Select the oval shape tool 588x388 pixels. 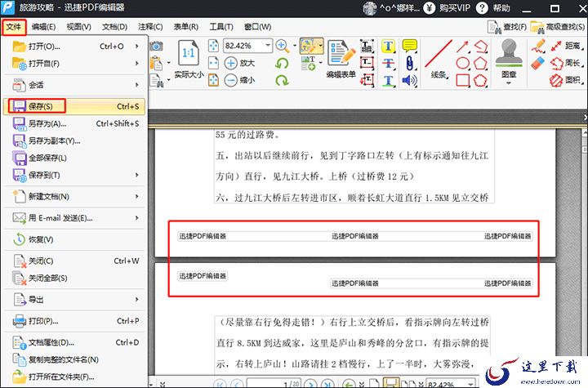point(463,64)
